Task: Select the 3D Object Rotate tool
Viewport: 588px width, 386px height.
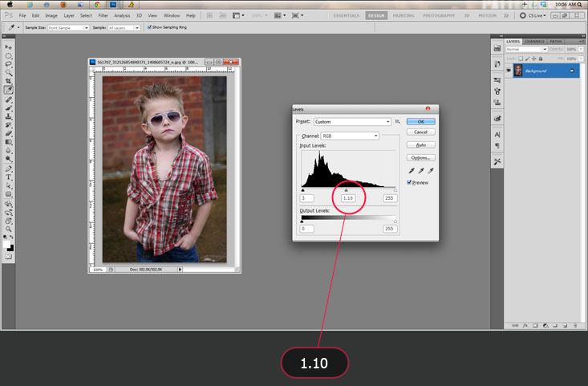Action: [x=8, y=204]
